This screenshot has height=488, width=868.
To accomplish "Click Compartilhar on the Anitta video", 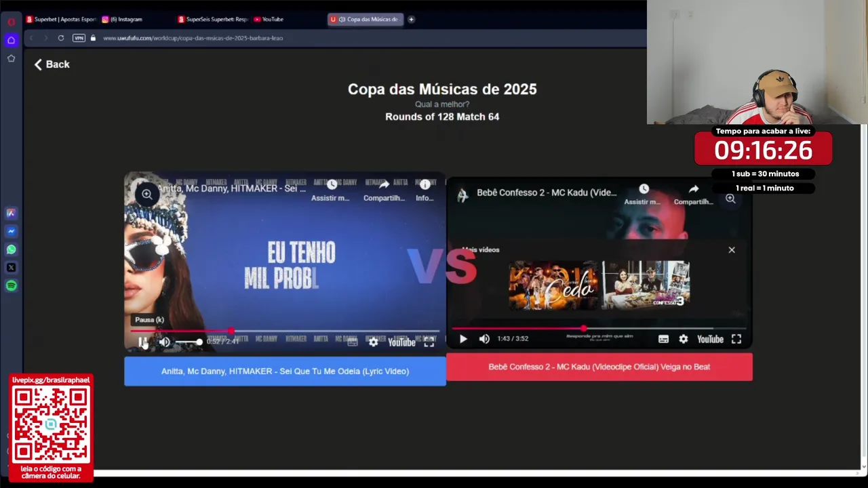I will 384,190.
